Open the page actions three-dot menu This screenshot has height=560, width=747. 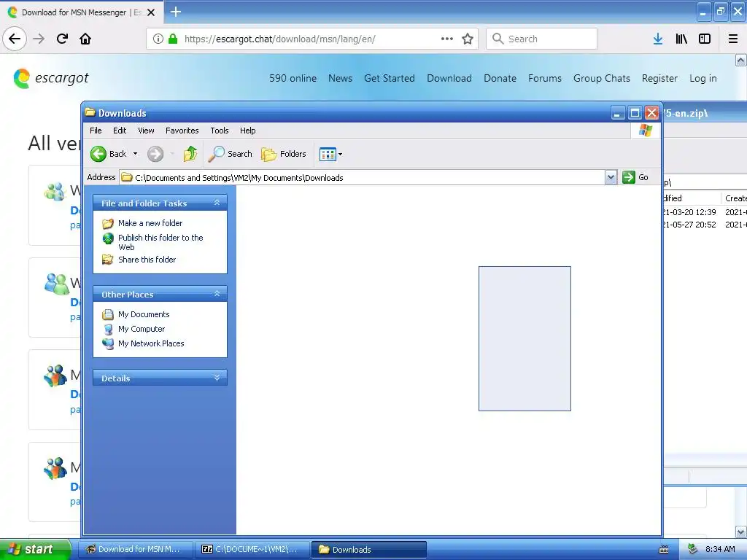point(447,39)
